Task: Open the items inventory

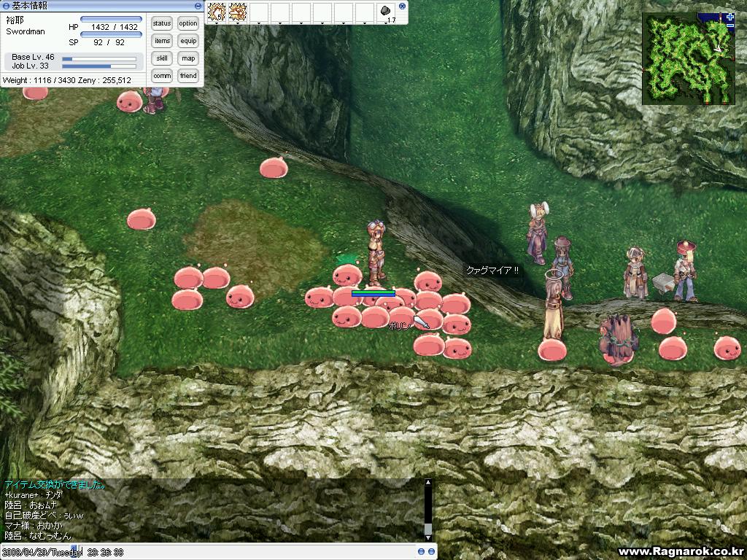Action: point(162,41)
